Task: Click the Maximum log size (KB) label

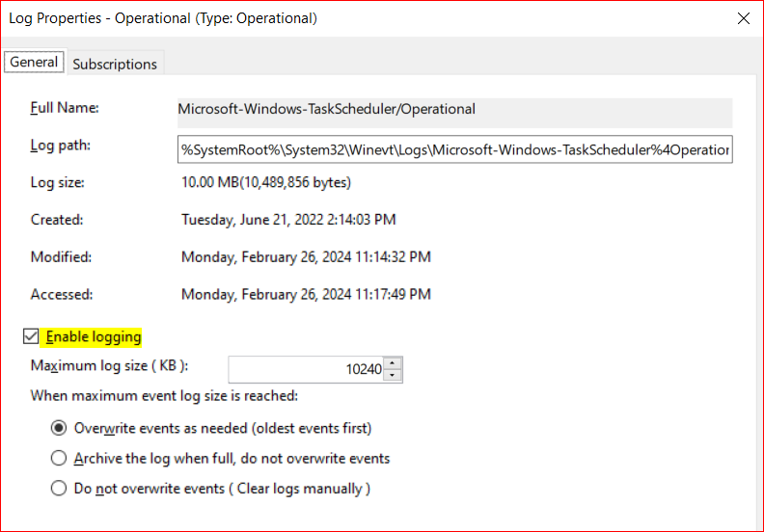Action: (109, 365)
